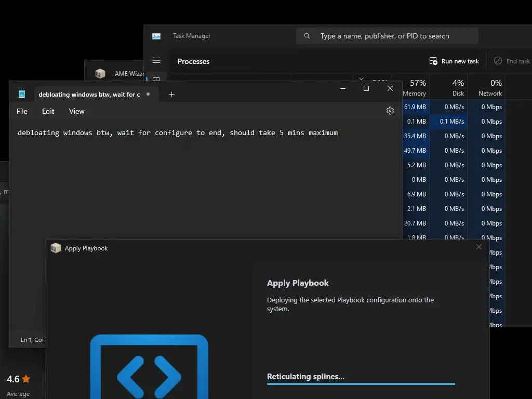This screenshot has width=532, height=399.
Task: Open Notepad File menu
Action: click(x=22, y=111)
